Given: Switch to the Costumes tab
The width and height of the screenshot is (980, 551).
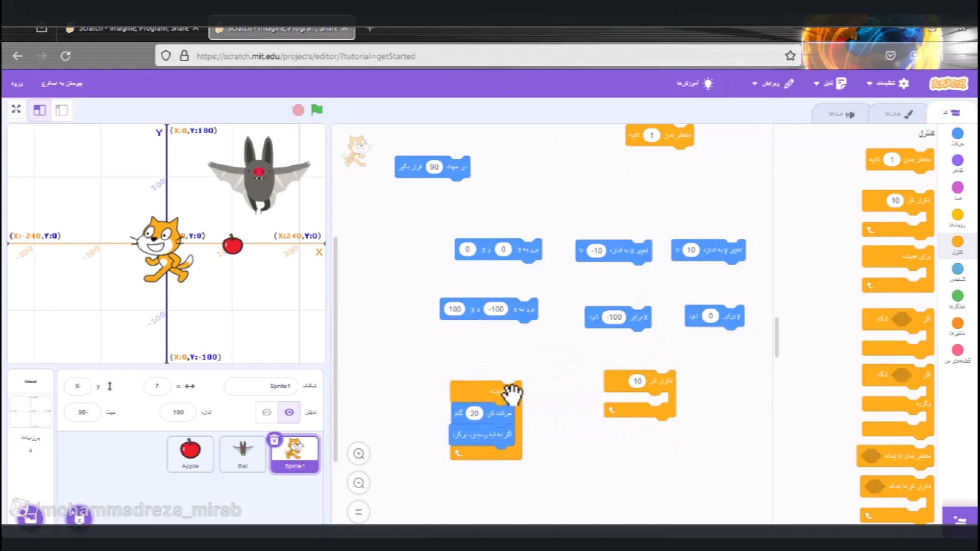Looking at the screenshot, I should click(x=898, y=114).
